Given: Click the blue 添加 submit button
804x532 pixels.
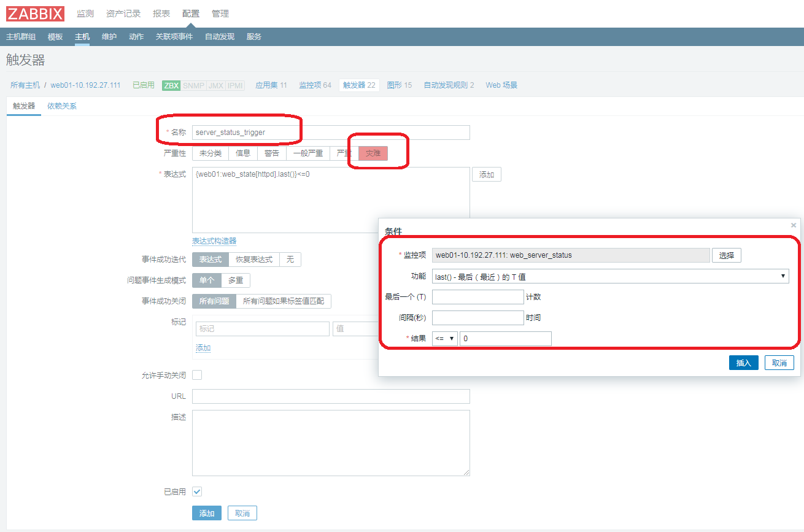Looking at the screenshot, I should pos(207,513).
